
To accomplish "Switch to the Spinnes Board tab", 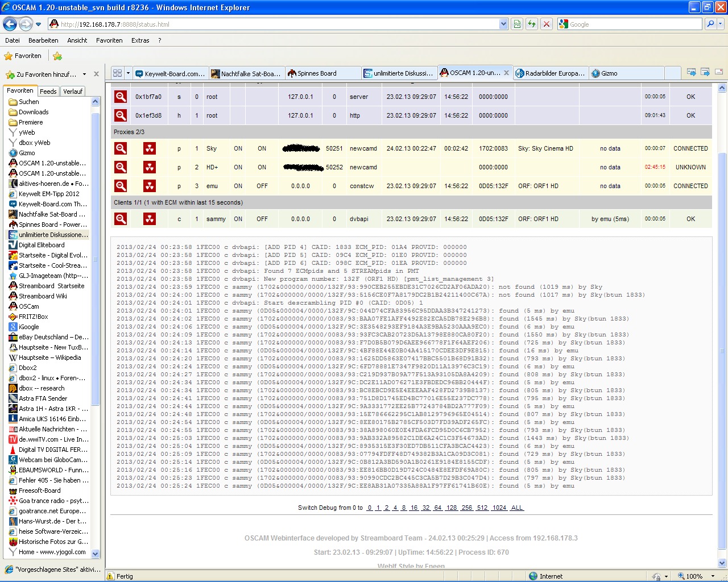I will point(322,73).
